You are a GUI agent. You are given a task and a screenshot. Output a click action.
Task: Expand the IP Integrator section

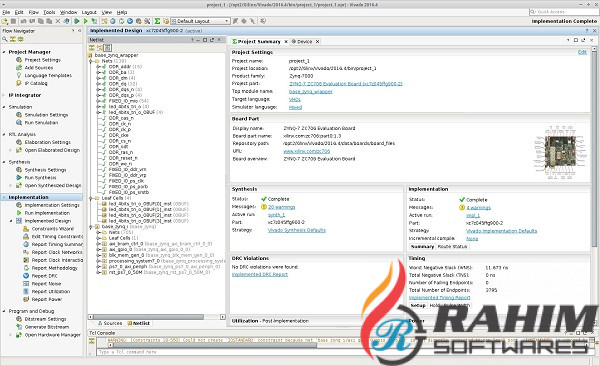(x=4, y=95)
